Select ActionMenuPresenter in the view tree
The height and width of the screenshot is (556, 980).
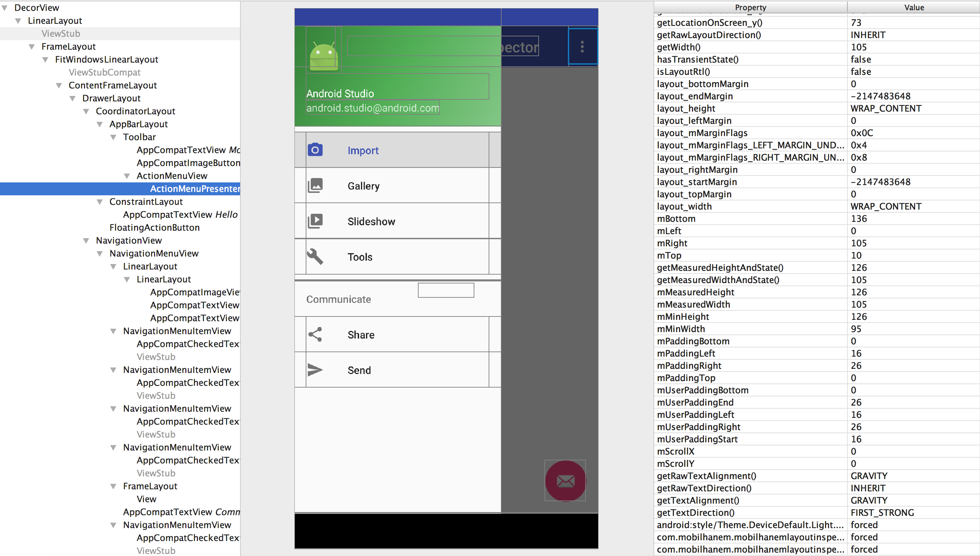pyautogui.click(x=195, y=189)
